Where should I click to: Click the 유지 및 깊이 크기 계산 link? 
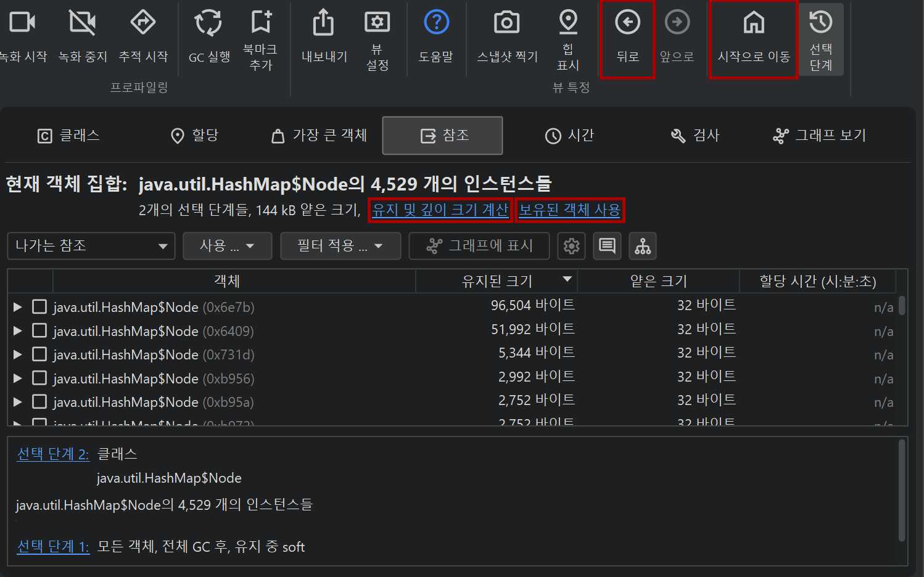440,210
